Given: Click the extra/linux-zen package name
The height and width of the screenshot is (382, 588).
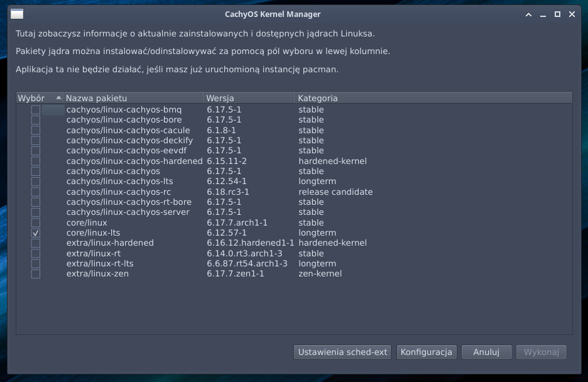Looking at the screenshot, I should [x=97, y=274].
